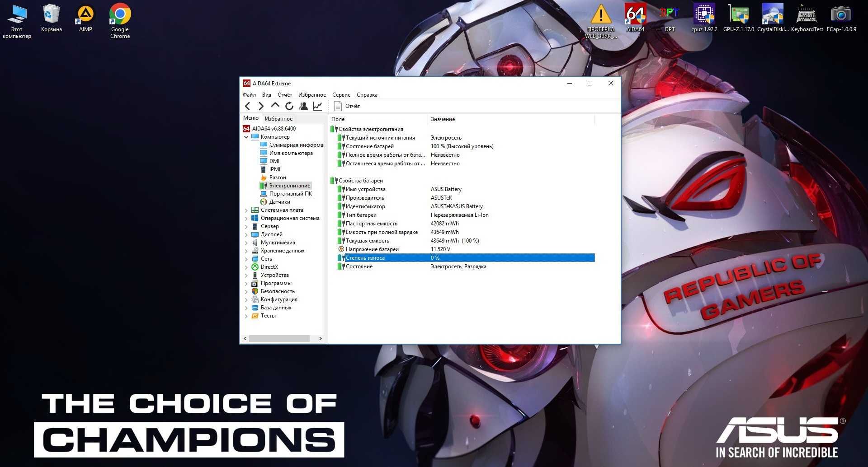Viewport: 868px width, 467px height.
Task: Expand the Дисплей tree node
Action: click(x=246, y=234)
